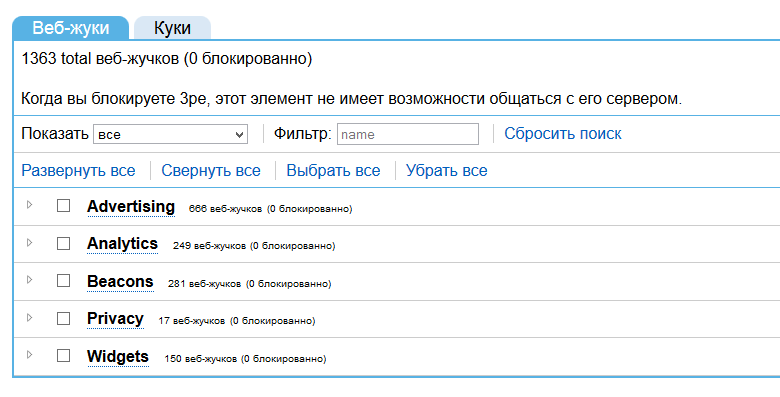
Task: Click the '249 веб-жучков' count text
Action: pyautogui.click(x=209, y=246)
